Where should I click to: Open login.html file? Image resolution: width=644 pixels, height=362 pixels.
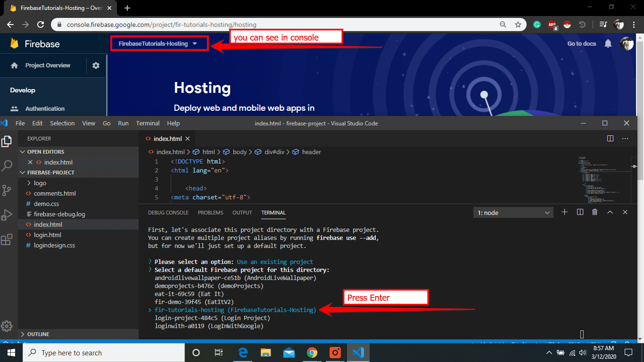click(78, 235)
